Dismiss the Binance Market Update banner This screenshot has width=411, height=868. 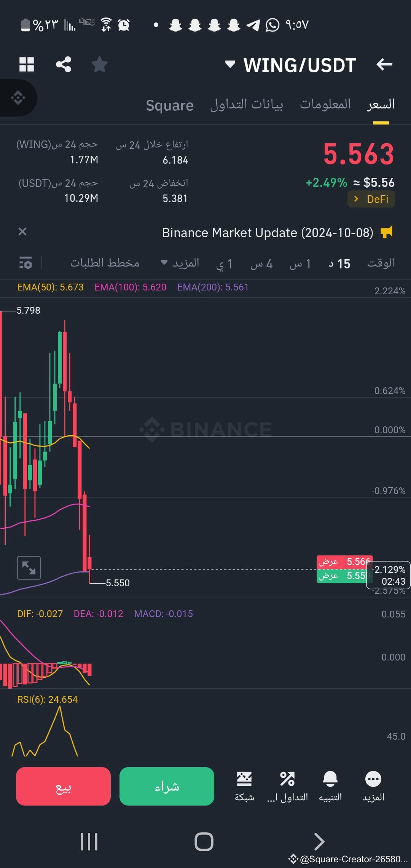[22, 231]
